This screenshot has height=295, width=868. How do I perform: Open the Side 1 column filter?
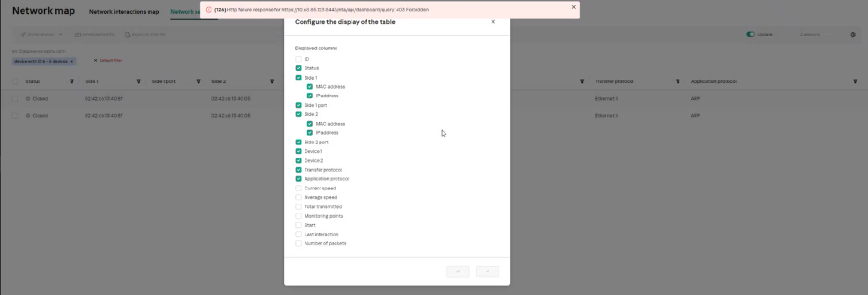[138, 82]
